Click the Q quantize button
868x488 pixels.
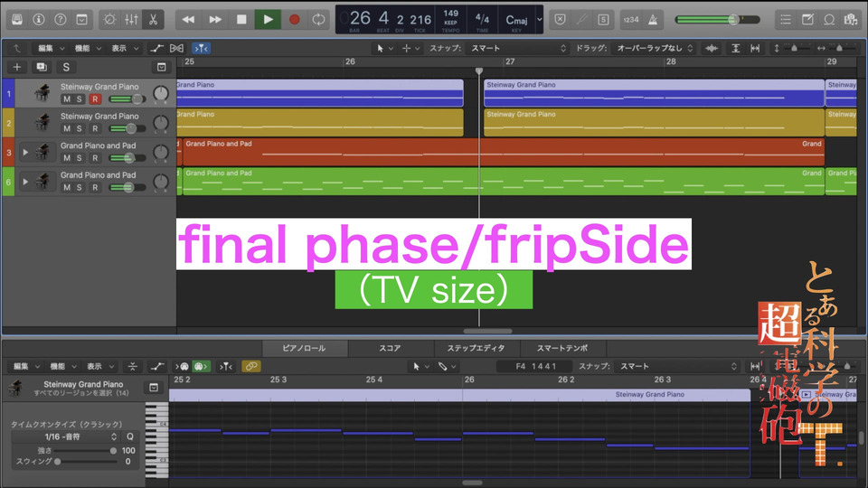(x=129, y=436)
